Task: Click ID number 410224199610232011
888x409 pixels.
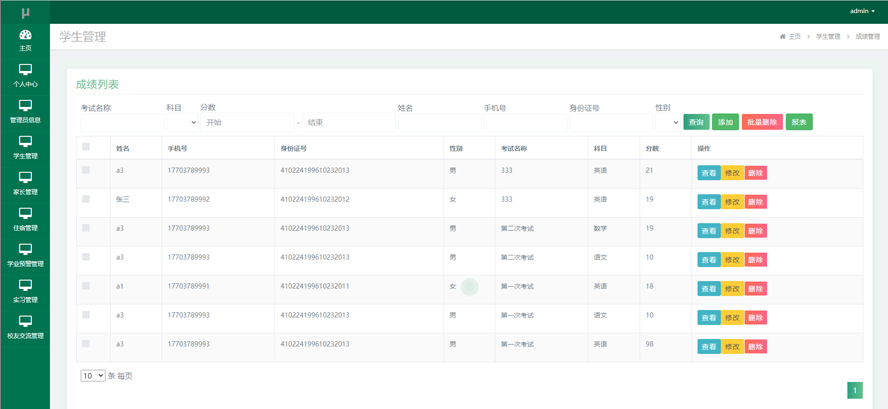Action: pos(315,286)
